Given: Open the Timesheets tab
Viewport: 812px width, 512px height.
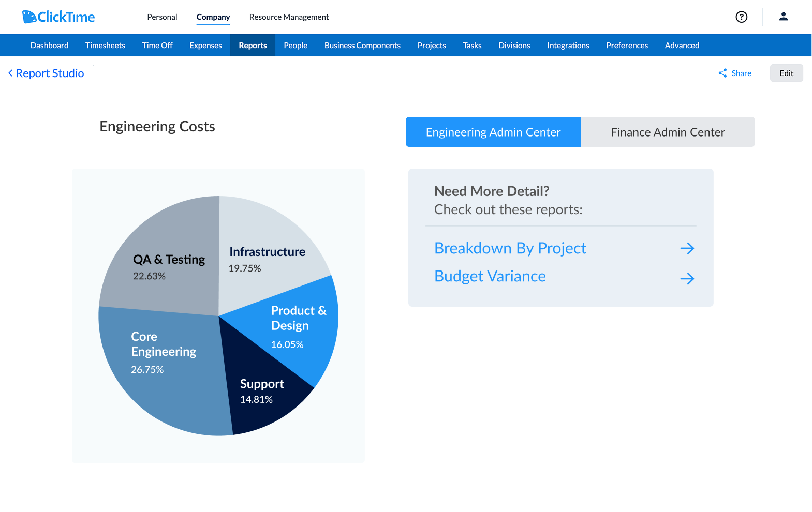Looking at the screenshot, I should pos(105,46).
